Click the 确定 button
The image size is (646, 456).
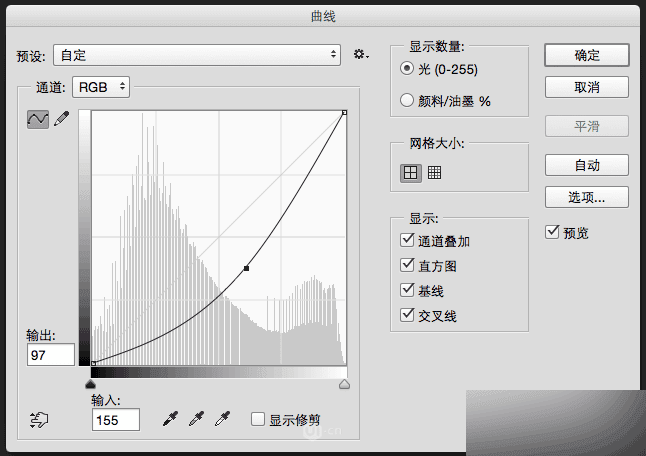pos(587,55)
